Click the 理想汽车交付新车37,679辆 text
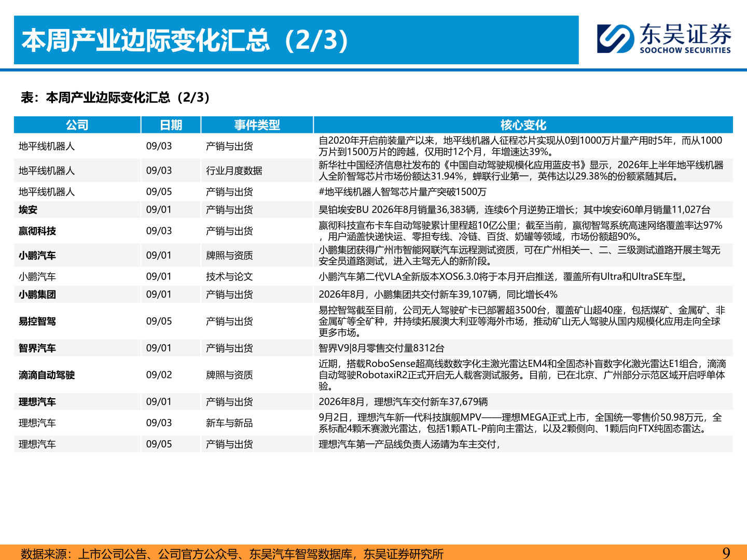This screenshot has height=560, width=747. 403,402
